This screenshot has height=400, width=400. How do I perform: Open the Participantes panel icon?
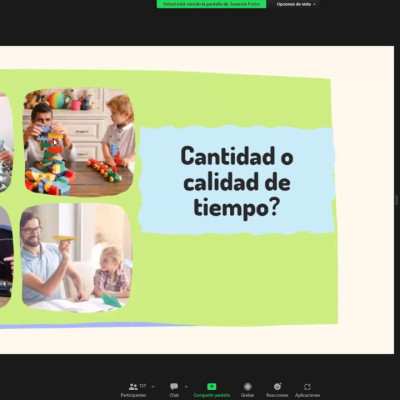[x=133, y=387]
